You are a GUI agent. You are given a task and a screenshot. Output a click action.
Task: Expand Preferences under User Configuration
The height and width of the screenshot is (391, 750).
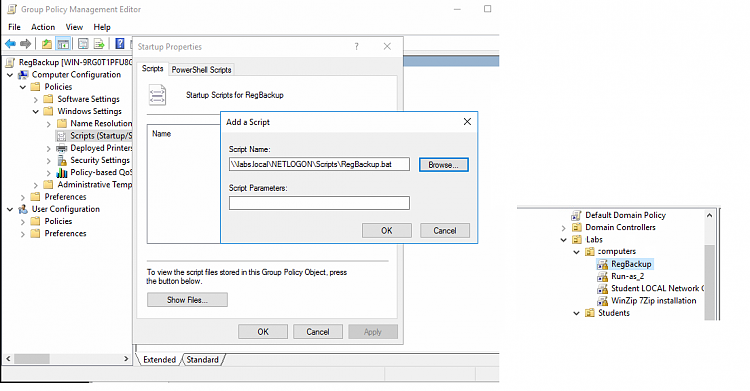click(x=23, y=234)
